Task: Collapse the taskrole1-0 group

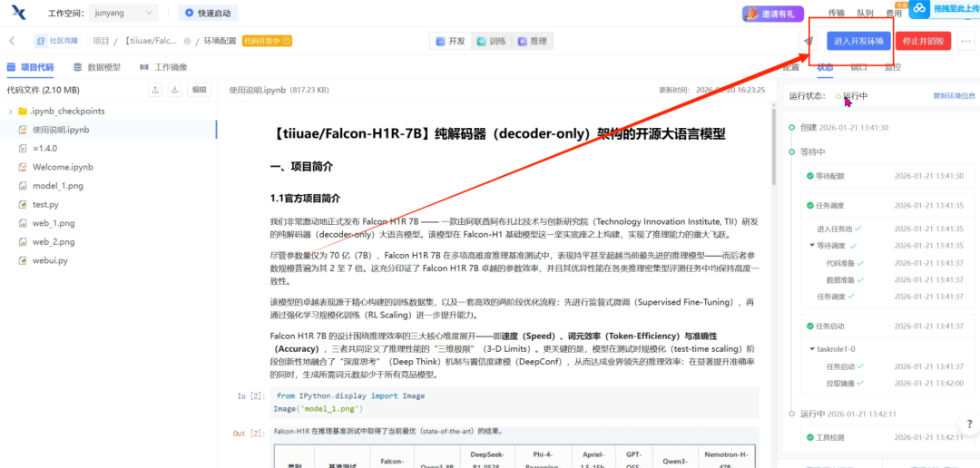Action: coord(812,348)
